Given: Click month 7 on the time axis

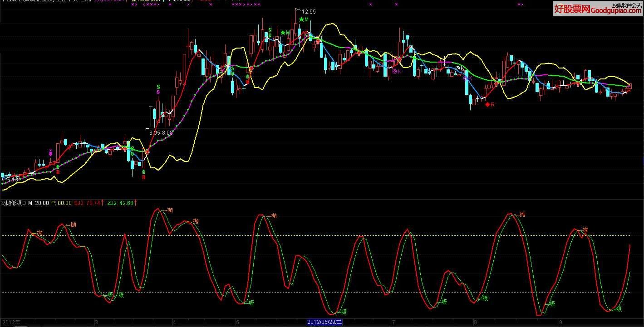Looking at the screenshot, I should pos(393,322).
